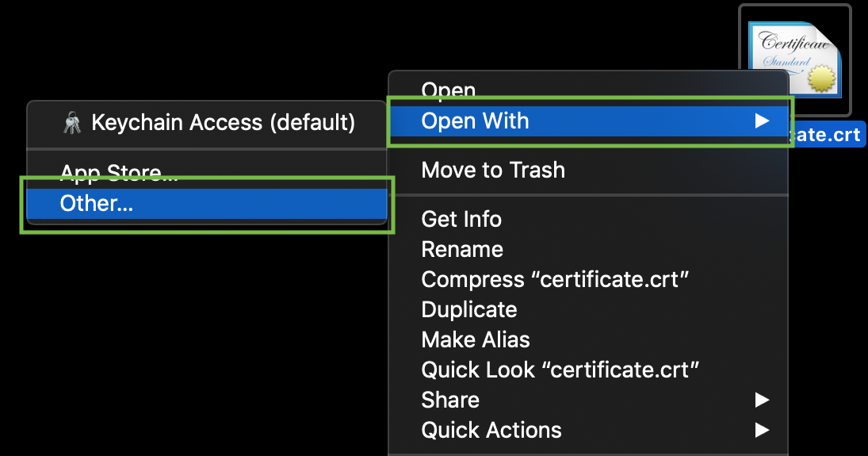Select the Quick Actions menu entry

coord(491,430)
